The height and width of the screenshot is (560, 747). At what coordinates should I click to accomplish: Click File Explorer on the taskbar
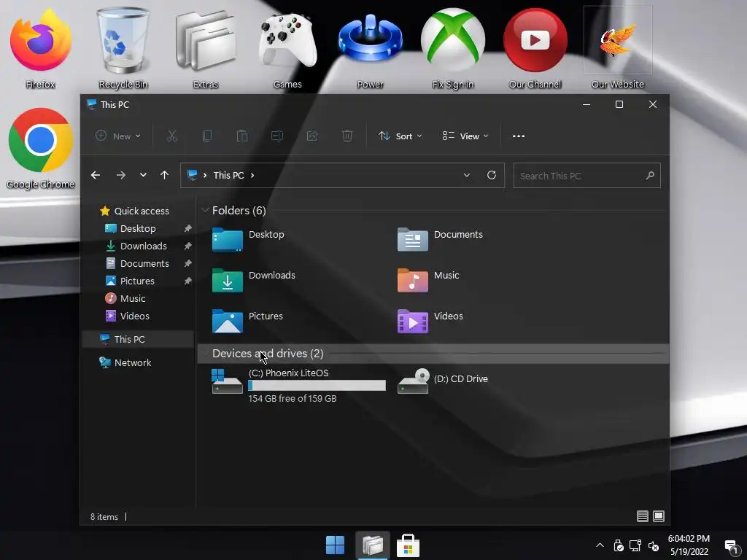pyautogui.click(x=373, y=545)
